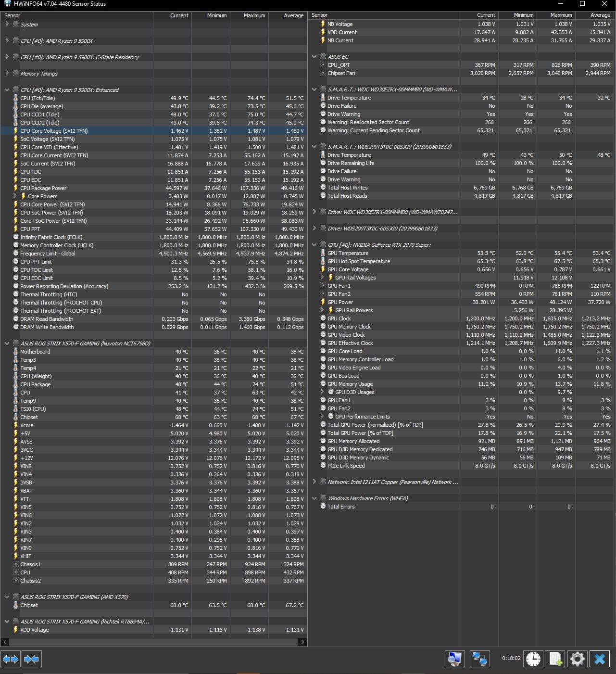Click the icon beside Total Errors
Viewport: 616px width, 674px height.
(x=323, y=507)
